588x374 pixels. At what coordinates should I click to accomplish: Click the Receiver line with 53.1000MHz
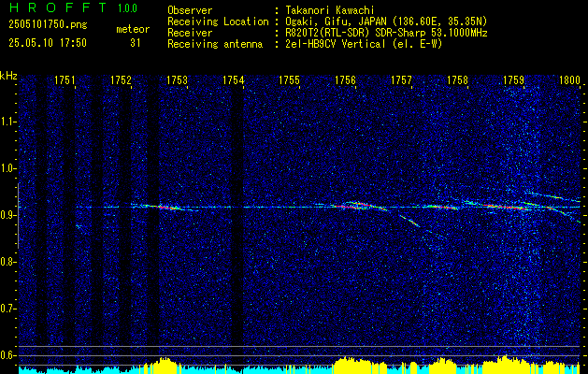point(327,33)
